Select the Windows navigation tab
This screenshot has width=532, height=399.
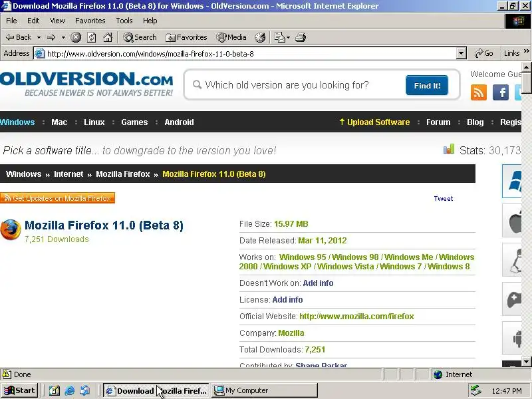[x=17, y=122]
